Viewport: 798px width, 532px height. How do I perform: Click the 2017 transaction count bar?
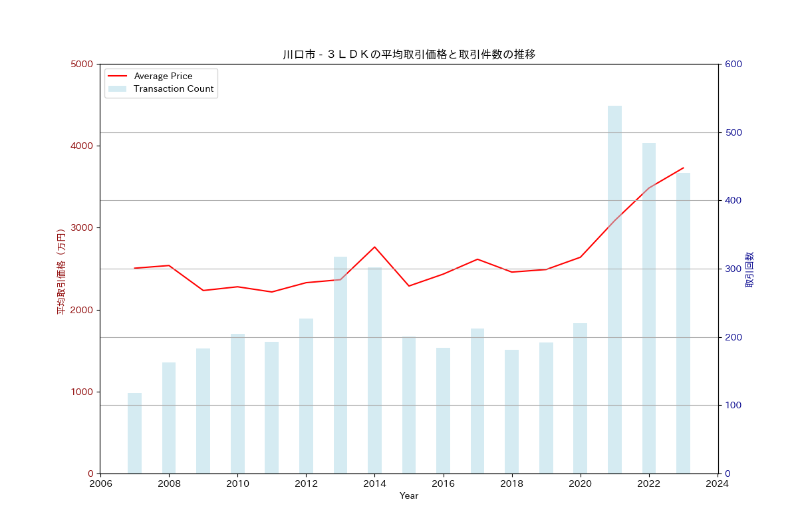click(x=477, y=401)
